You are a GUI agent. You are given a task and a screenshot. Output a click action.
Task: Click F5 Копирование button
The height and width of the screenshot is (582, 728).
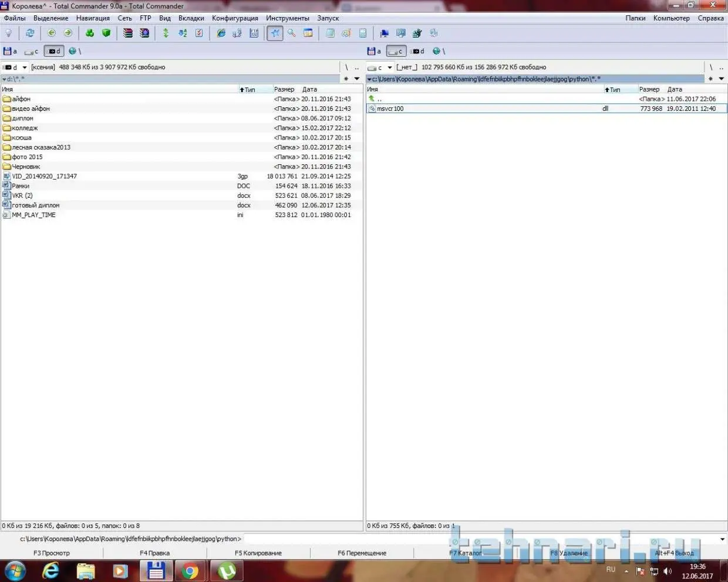[x=258, y=553]
